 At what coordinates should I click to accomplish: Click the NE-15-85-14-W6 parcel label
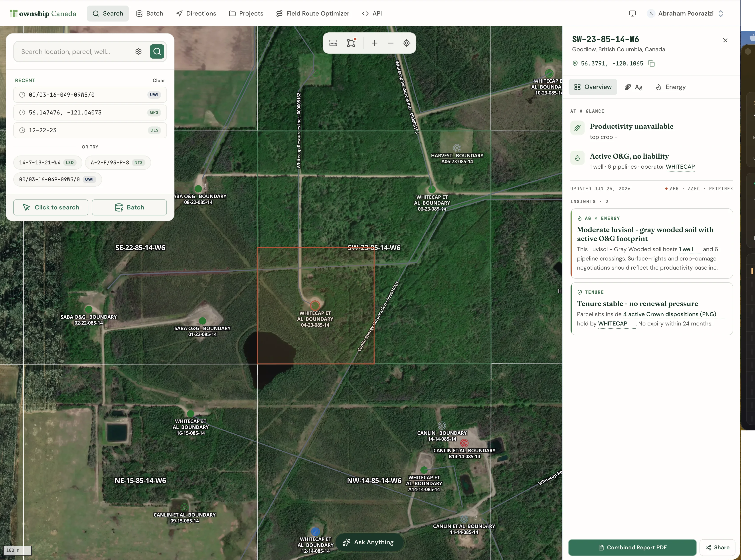(x=140, y=481)
